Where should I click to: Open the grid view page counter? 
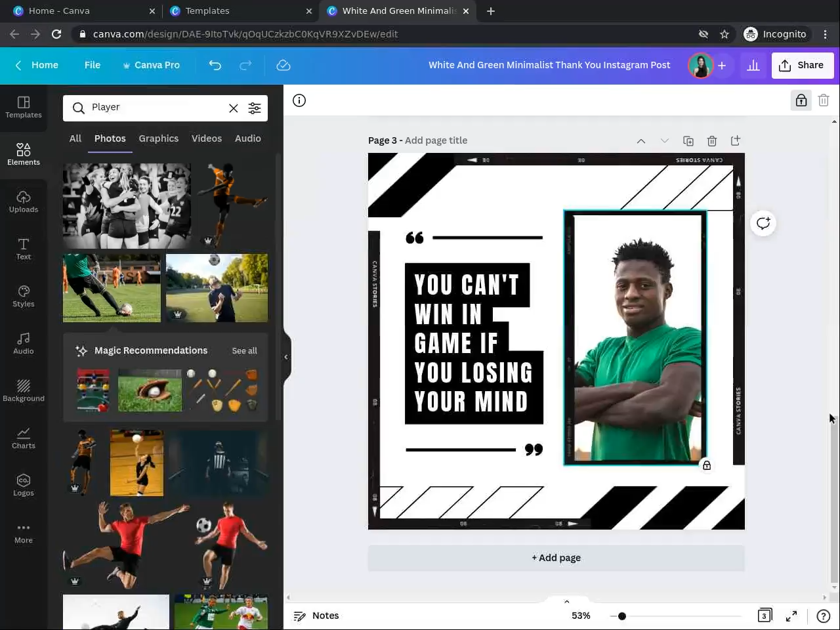[765, 616]
